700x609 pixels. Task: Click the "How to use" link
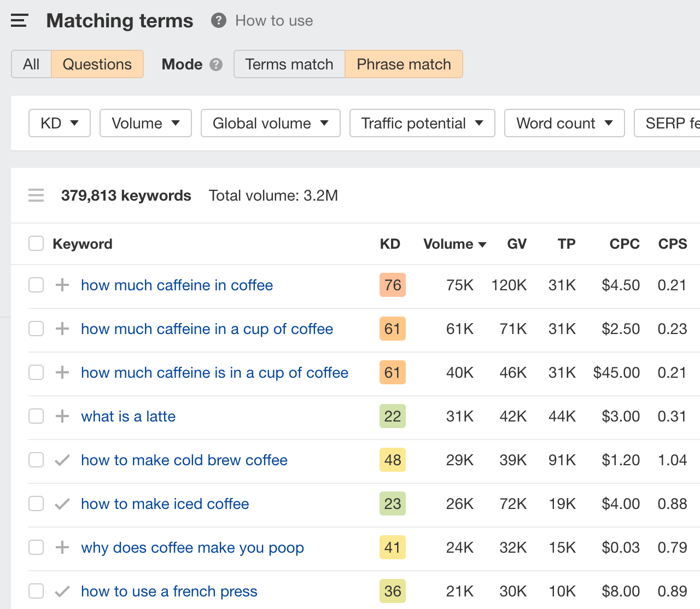273,20
